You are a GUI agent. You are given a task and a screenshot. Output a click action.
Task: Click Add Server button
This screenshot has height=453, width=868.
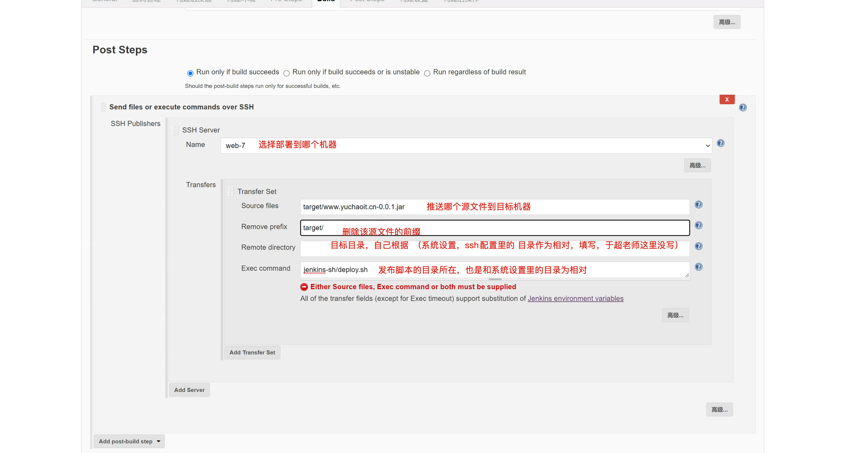pos(189,390)
